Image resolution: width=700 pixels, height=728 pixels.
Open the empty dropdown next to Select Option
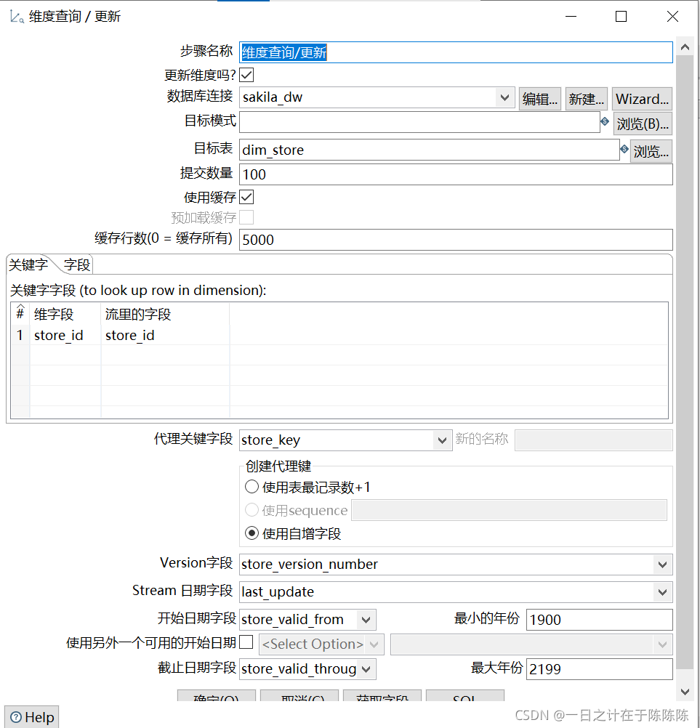click(531, 644)
